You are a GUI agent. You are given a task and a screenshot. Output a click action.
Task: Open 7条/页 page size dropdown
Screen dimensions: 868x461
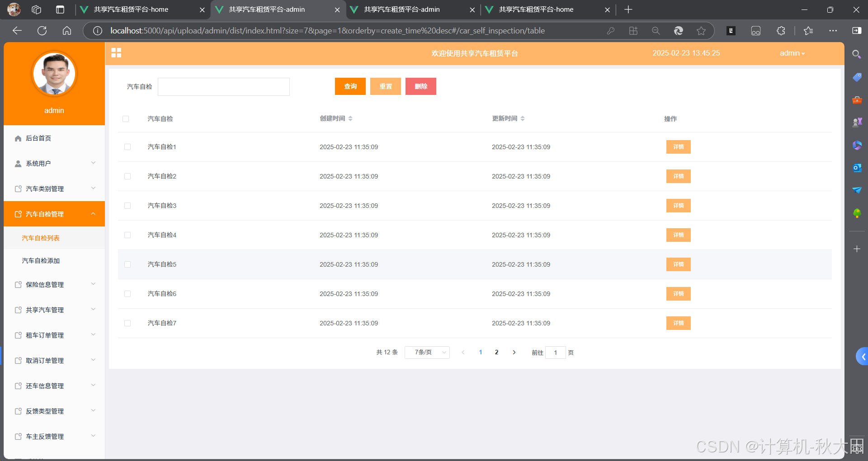tap(427, 352)
